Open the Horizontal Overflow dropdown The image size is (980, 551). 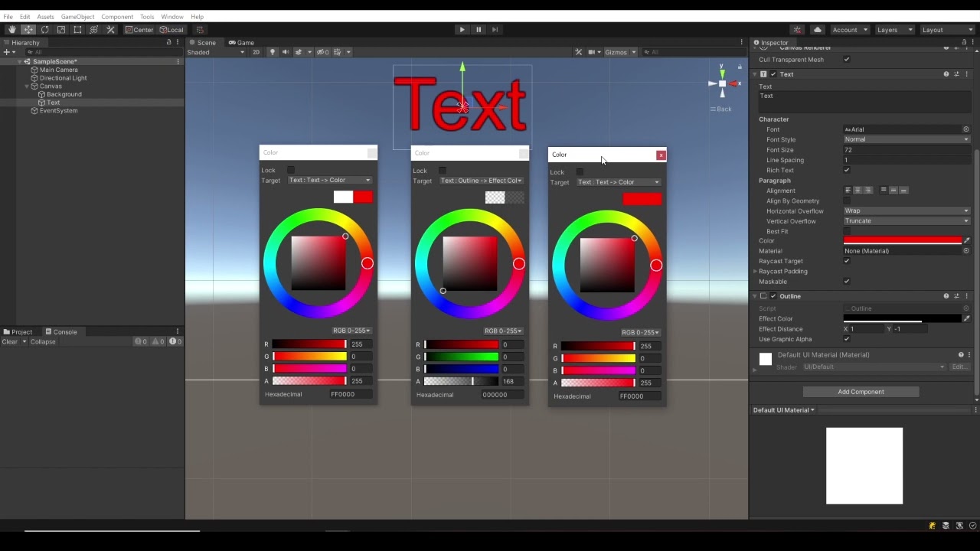[906, 210]
